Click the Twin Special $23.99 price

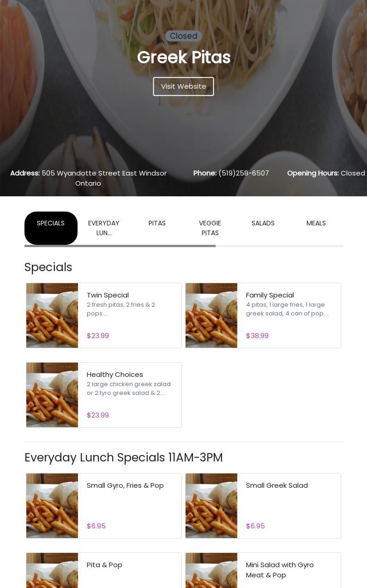tap(98, 336)
